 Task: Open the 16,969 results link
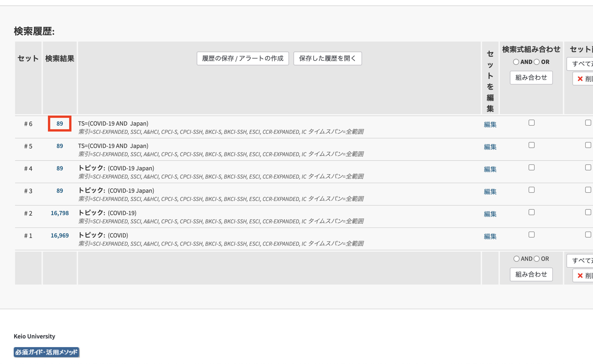(60, 235)
